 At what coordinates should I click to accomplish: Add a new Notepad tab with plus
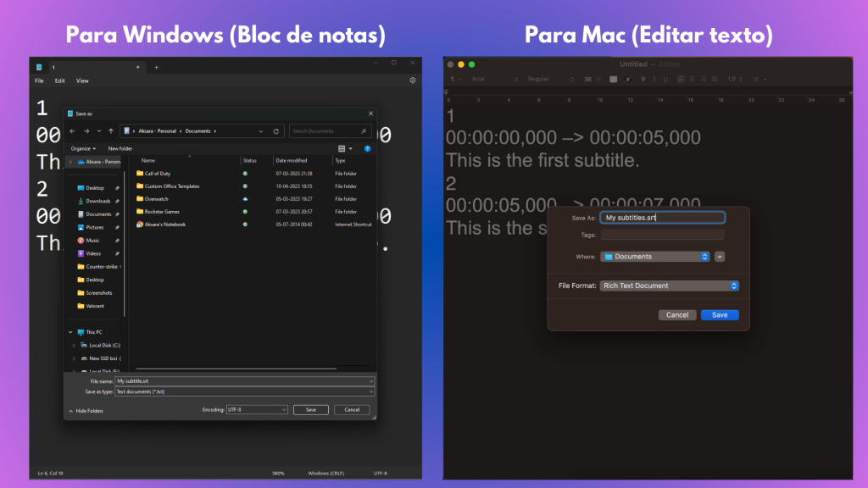click(x=156, y=67)
